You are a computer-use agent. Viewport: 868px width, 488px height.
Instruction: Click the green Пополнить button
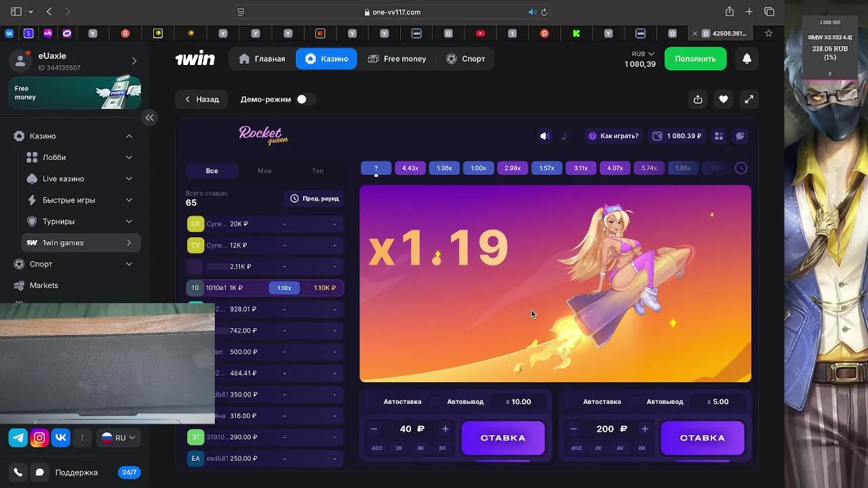[x=695, y=59]
